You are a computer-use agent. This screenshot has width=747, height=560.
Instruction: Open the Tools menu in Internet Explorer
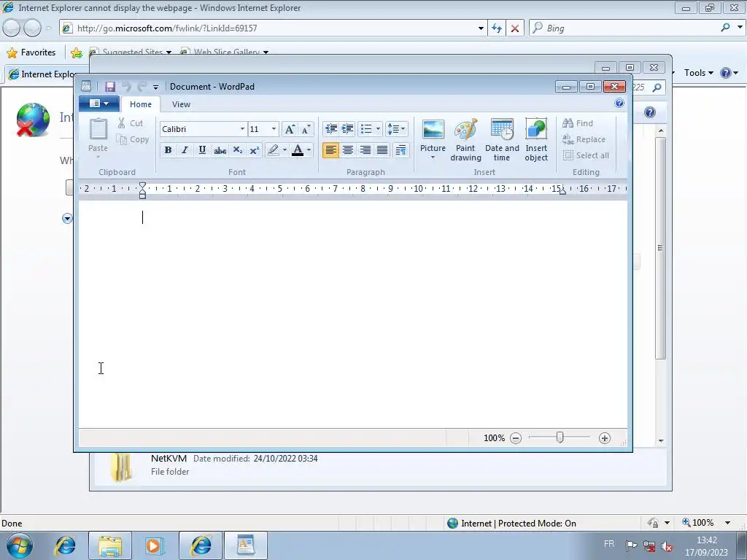[x=698, y=73]
